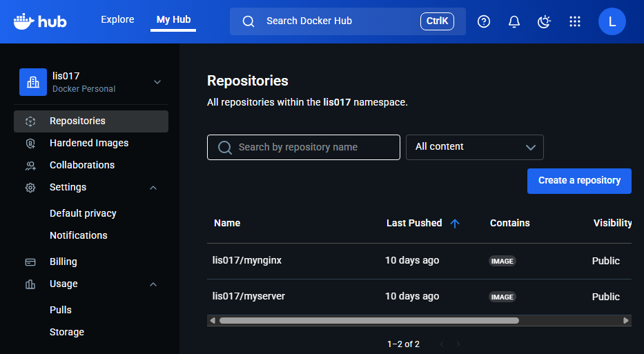
Task: Open Notifications settings item
Action: click(79, 236)
